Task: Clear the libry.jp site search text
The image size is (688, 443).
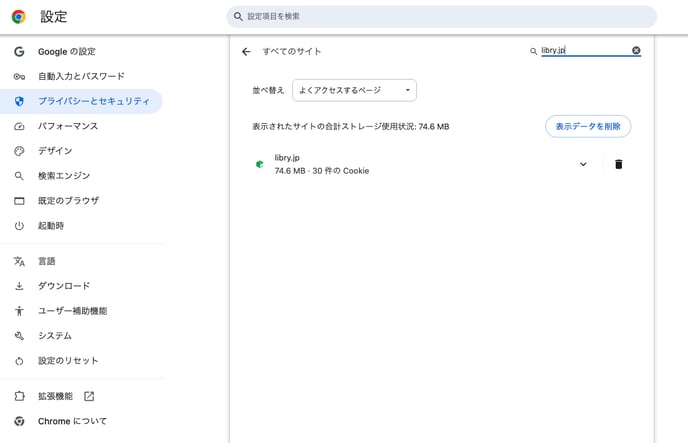Action: (636, 50)
